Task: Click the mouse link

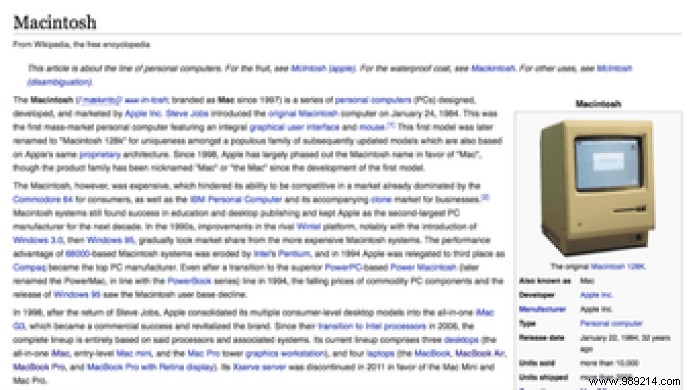Action: (372, 127)
